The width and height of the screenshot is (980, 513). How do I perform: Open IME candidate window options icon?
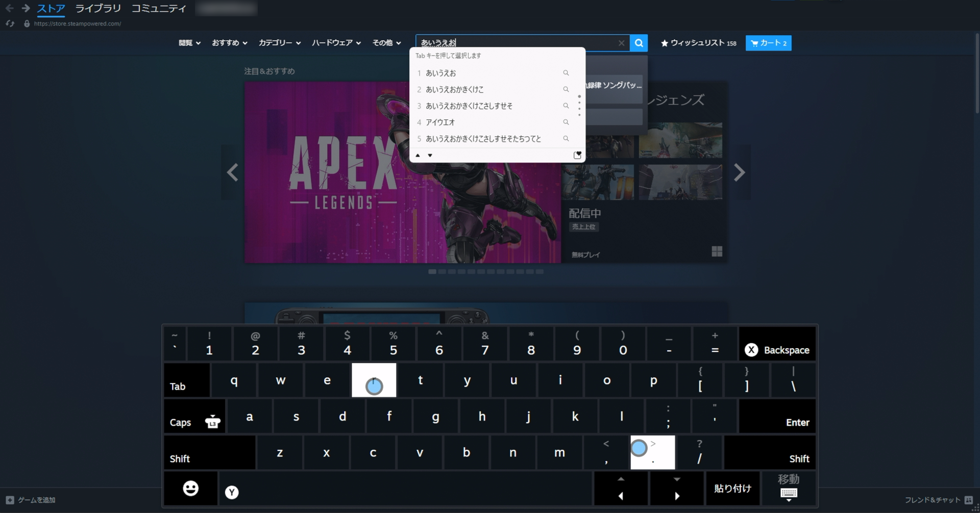577,155
